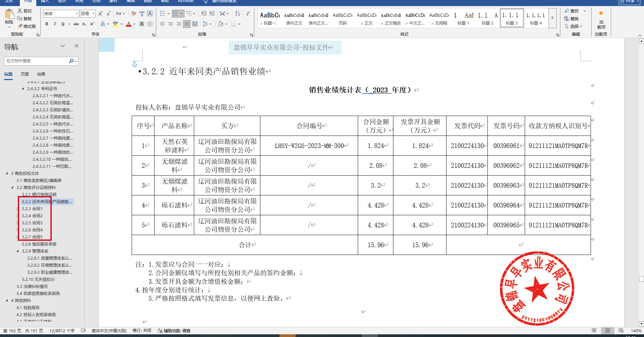Click the distributed alignment icon
644x337 pixels.
195,24
